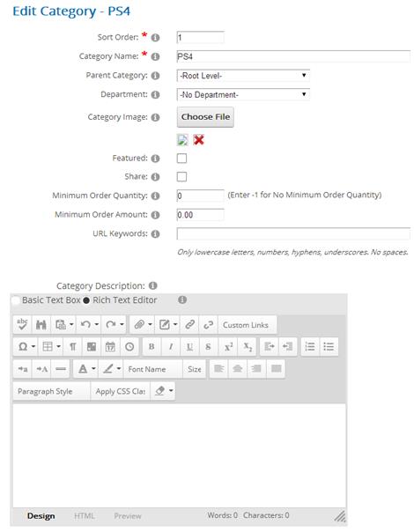Delete category image with red X
The image size is (414, 532).
point(198,140)
